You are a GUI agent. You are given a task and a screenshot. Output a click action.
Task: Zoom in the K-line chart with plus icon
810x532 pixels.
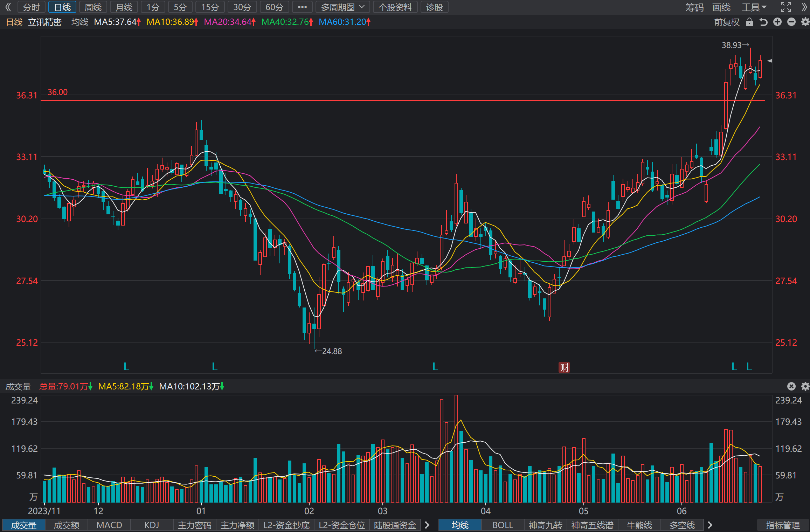(x=777, y=22)
